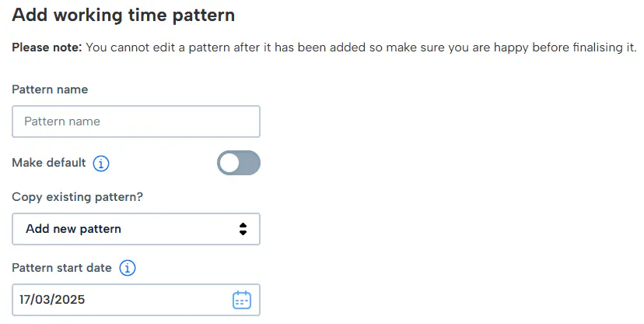Click the Pattern start date input field
Image resolution: width=644 pixels, height=324 pixels.
coord(124,300)
